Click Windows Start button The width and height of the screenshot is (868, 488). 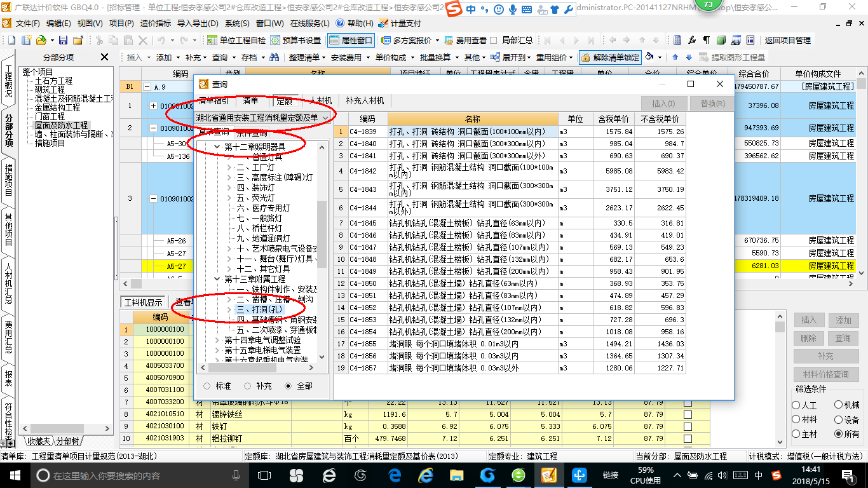coord(15,475)
